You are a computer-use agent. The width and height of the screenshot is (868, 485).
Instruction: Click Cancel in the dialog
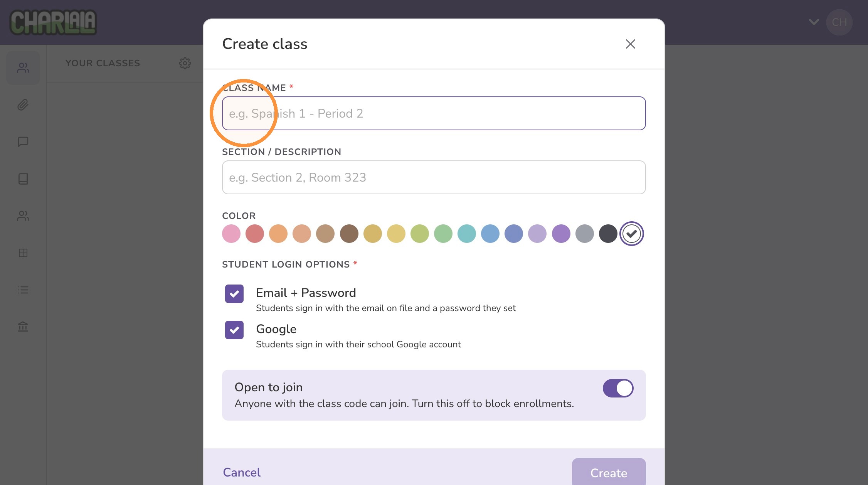click(242, 472)
